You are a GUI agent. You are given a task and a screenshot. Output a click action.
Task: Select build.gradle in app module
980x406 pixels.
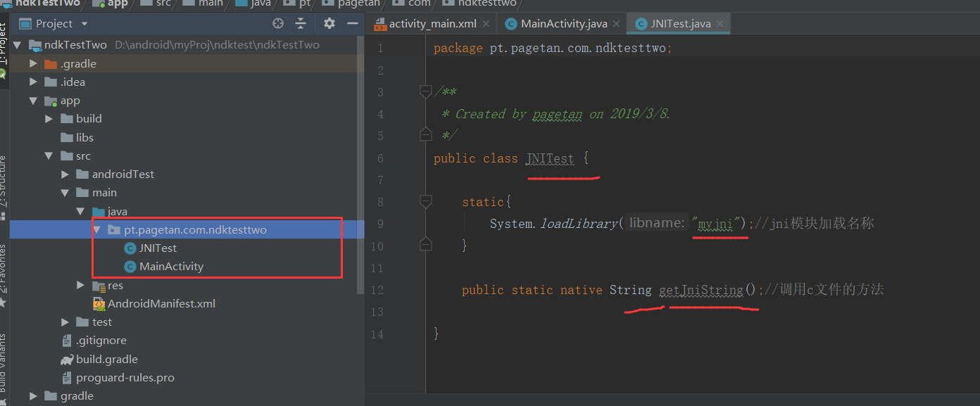(106, 359)
